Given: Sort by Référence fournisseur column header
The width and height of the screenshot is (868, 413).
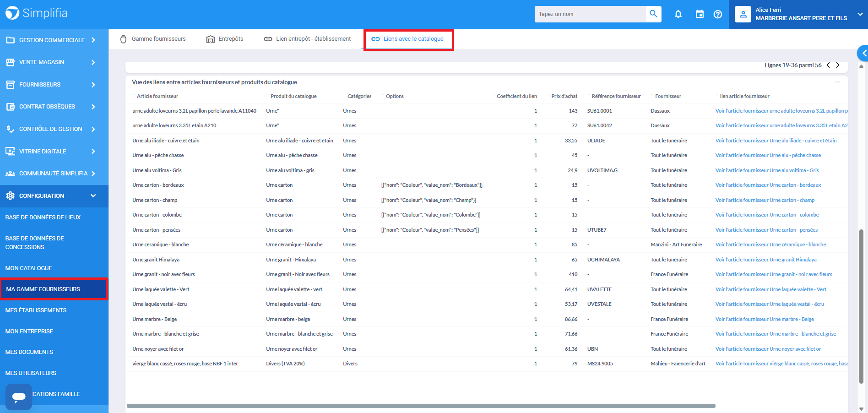Looking at the screenshot, I should coord(616,96).
